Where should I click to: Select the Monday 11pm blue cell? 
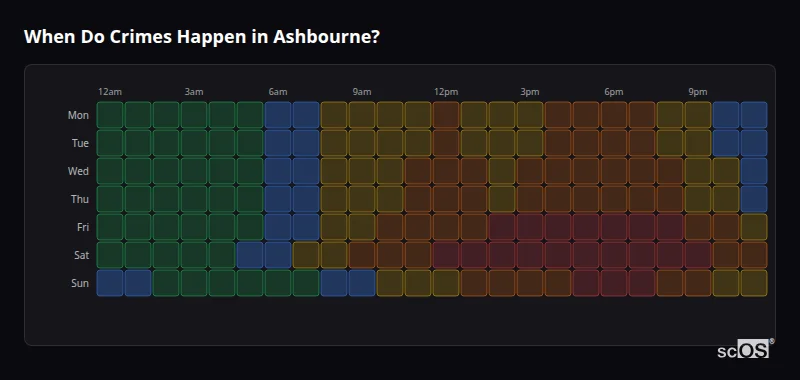pos(754,115)
